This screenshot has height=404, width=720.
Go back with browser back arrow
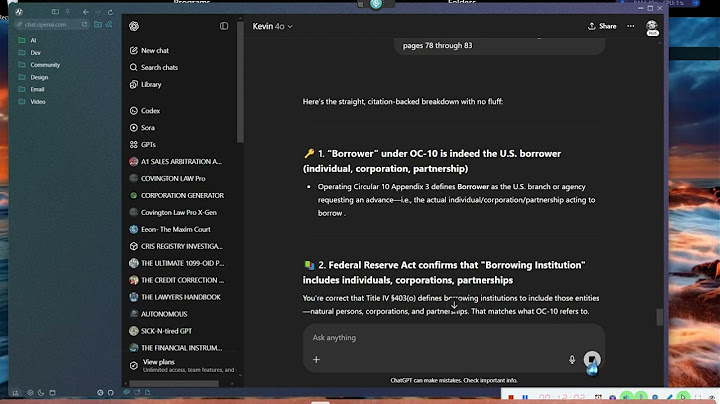(x=85, y=12)
